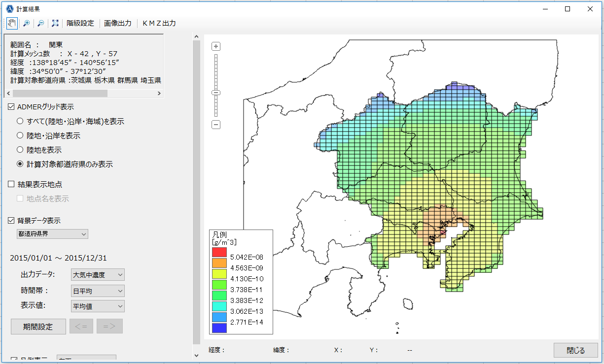Click ＫＭＺ出力 in the toolbar

point(159,23)
